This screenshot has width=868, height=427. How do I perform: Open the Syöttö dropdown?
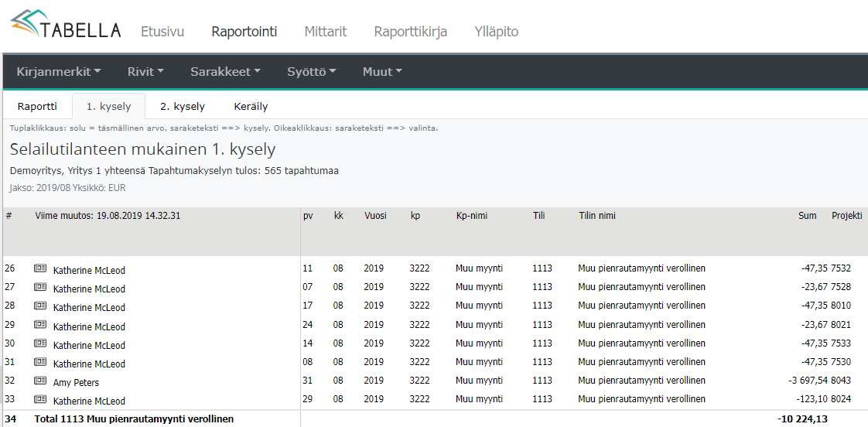[x=311, y=72]
